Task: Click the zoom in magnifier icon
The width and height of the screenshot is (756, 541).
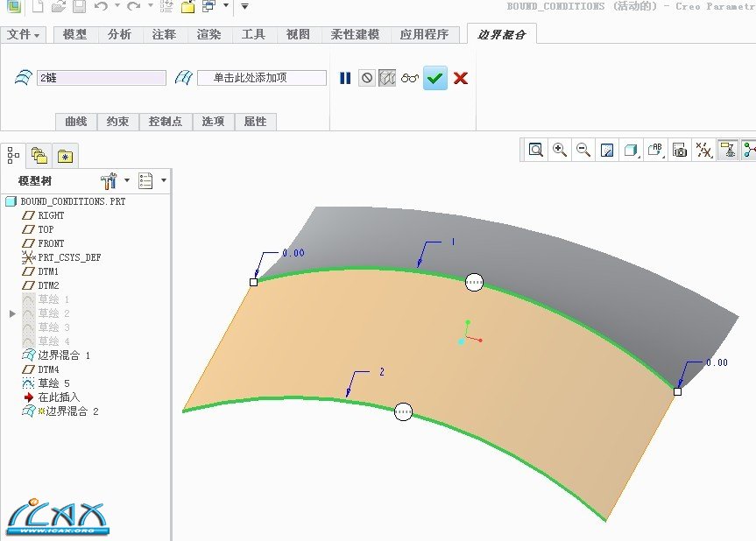Action: (560, 150)
